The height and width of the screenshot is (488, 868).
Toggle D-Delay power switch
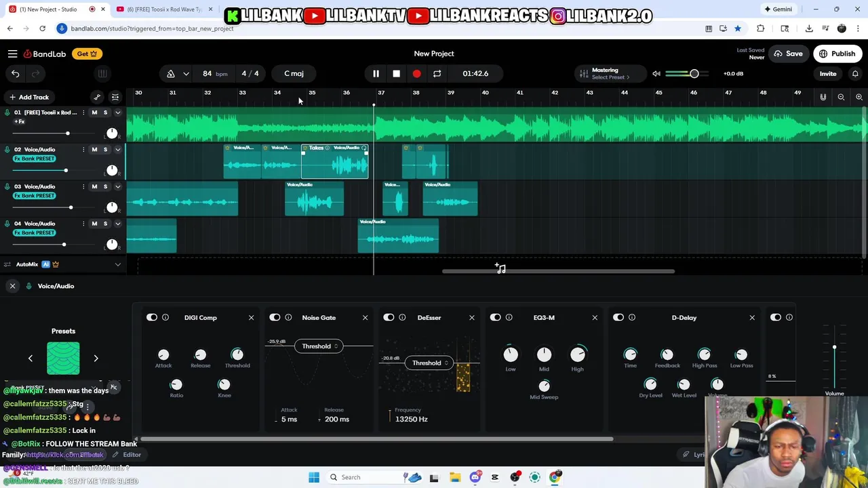(618, 317)
